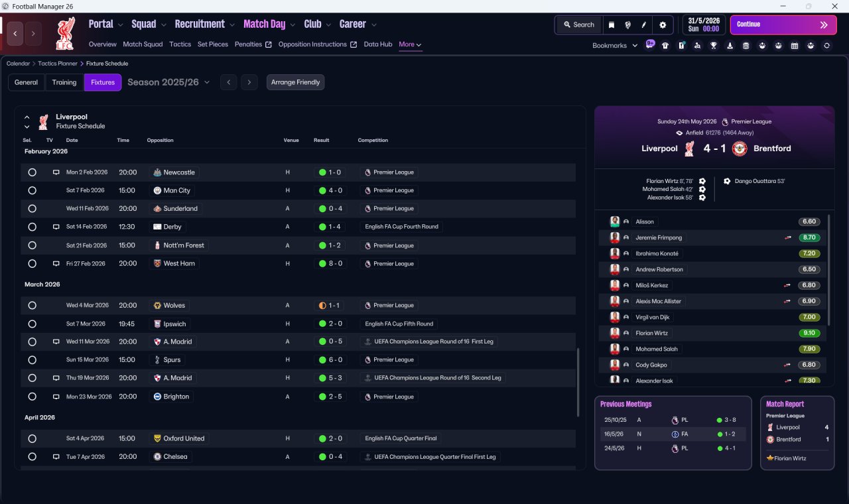849x504 pixels.
Task: Expand the Bookmarks dropdown
Action: (x=615, y=45)
